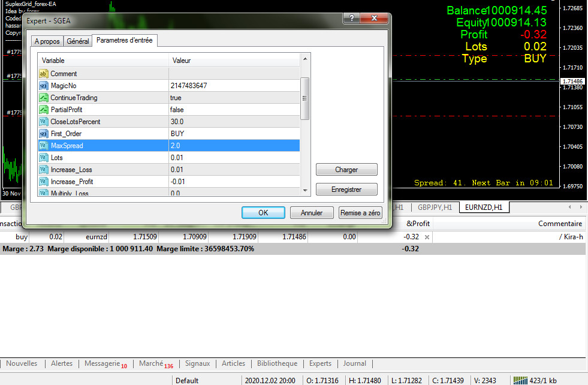The height and width of the screenshot is (385, 588).
Task: Click chart tabs scroll right arrow
Action: 581,207
